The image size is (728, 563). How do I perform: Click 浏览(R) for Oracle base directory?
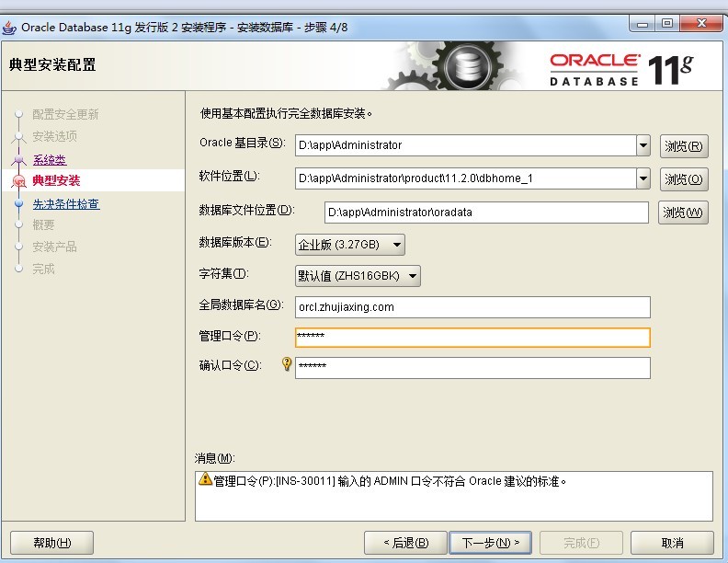tap(684, 146)
